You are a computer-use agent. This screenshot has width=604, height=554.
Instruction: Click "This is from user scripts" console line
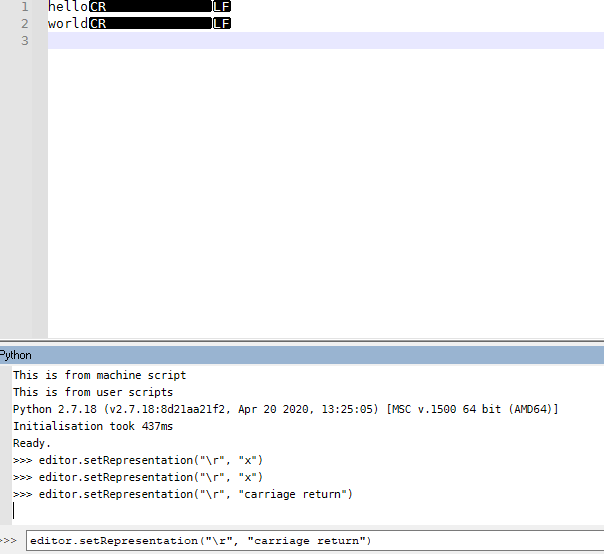coord(93,392)
